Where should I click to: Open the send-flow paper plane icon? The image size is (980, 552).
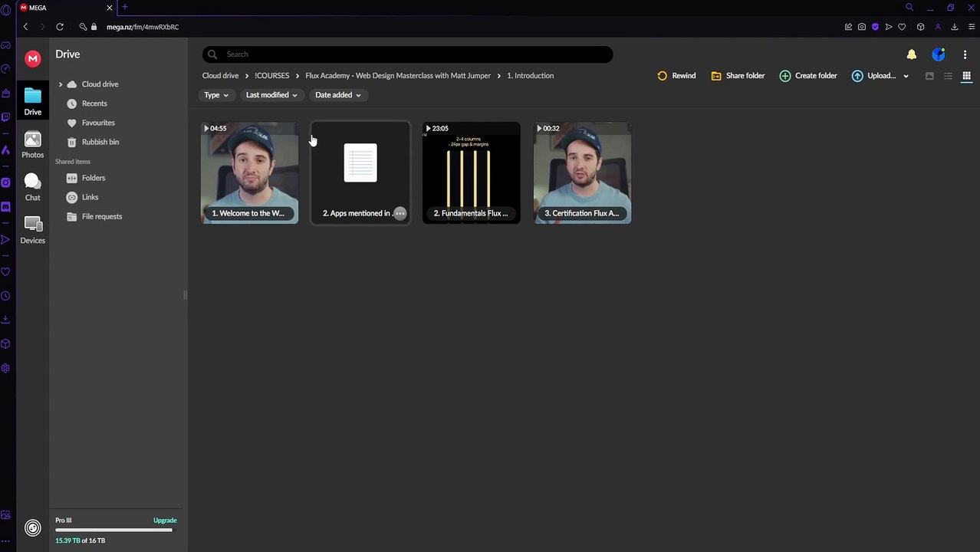point(888,27)
